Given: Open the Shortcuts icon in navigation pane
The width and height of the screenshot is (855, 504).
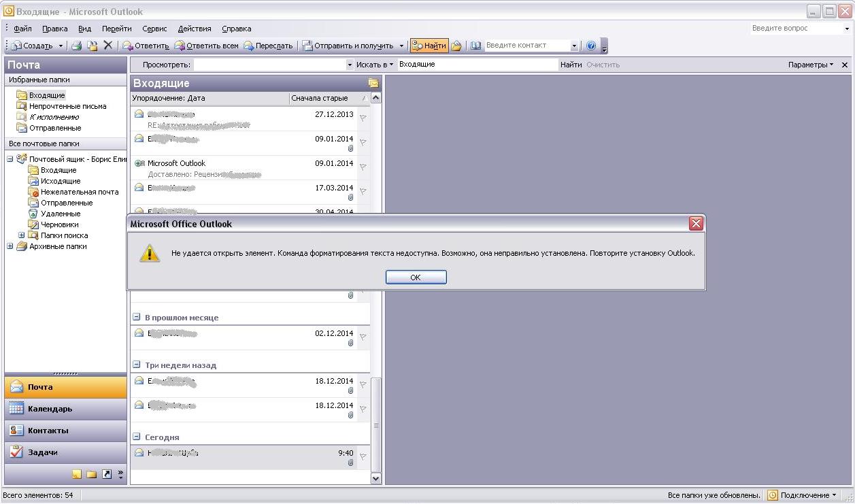Looking at the screenshot, I should pos(106,474).
